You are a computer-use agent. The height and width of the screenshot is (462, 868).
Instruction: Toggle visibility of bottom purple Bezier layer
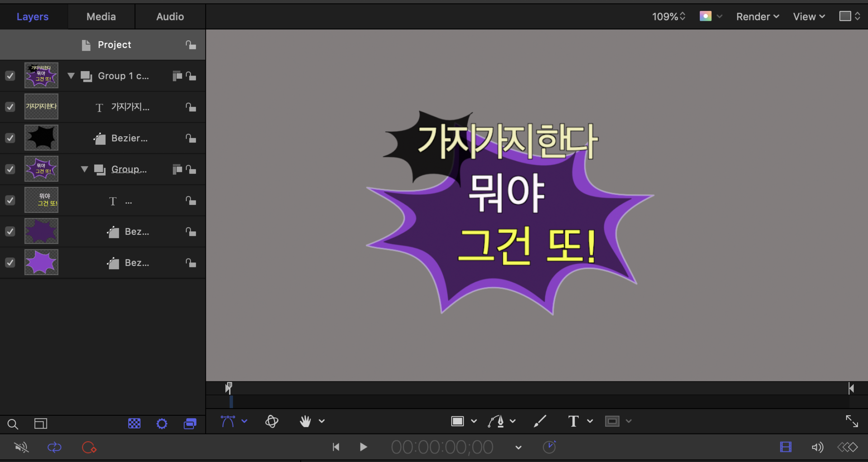point(10,263)
